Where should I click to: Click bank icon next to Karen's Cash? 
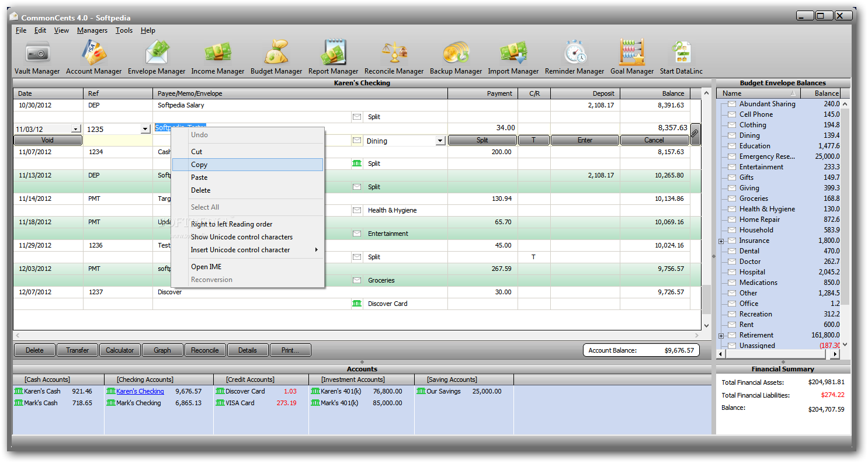[19, 391]
